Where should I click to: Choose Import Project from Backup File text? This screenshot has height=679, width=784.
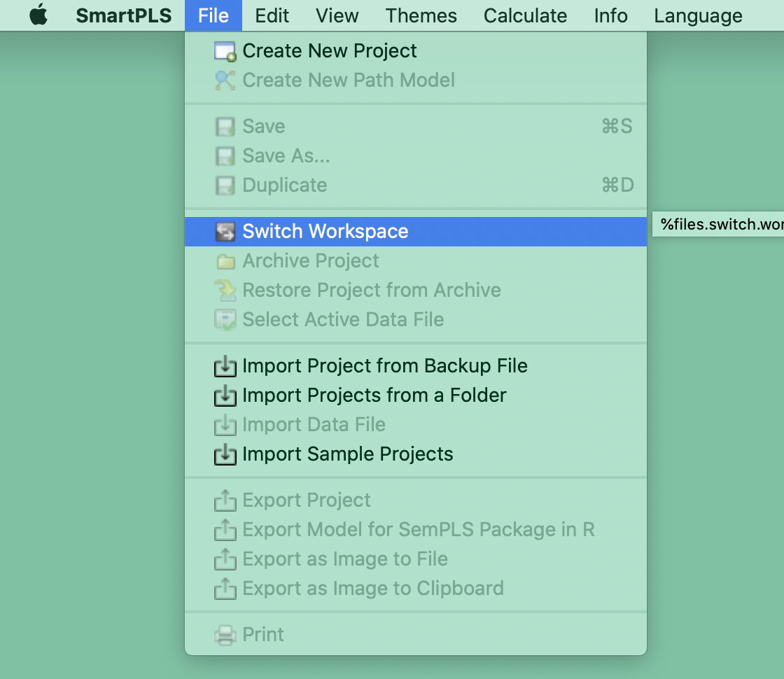pos(384,366)
